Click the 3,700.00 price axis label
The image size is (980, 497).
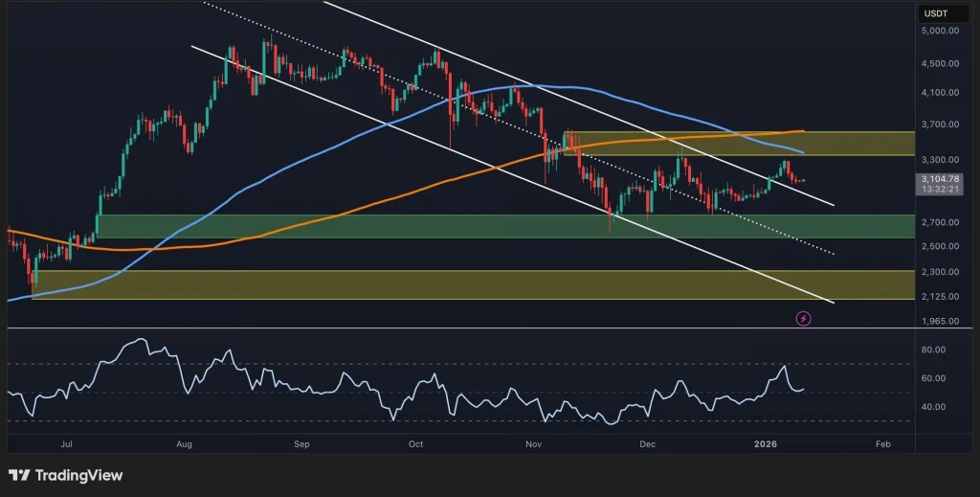click(x=940, y=124)
